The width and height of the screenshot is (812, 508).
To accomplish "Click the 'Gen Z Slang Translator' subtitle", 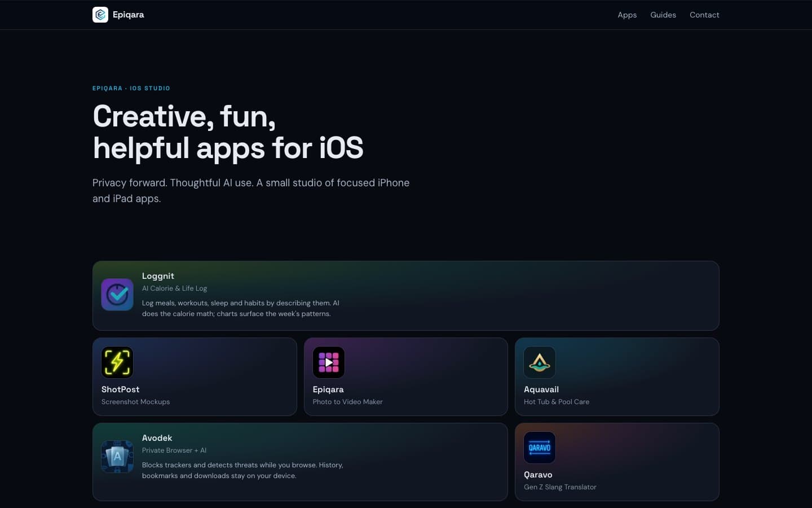I will [x=560, y=487].
